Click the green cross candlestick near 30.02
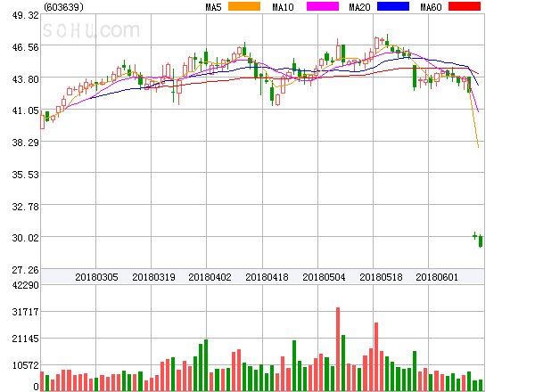Screen dimensions: 535x392 coord(474,235)
